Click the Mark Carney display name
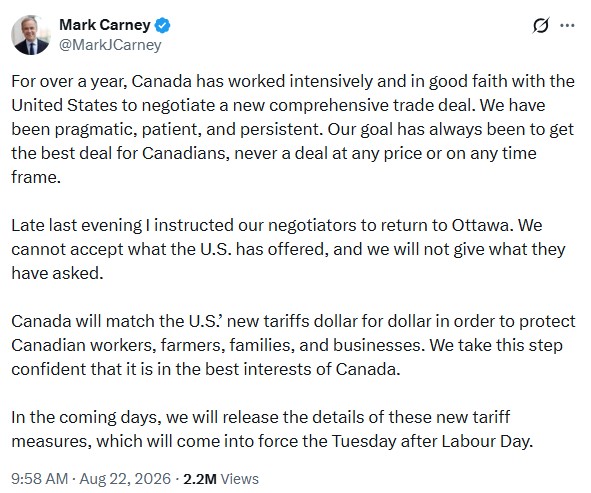The width and height of the screenshot is (591, 493). point(105,25)
